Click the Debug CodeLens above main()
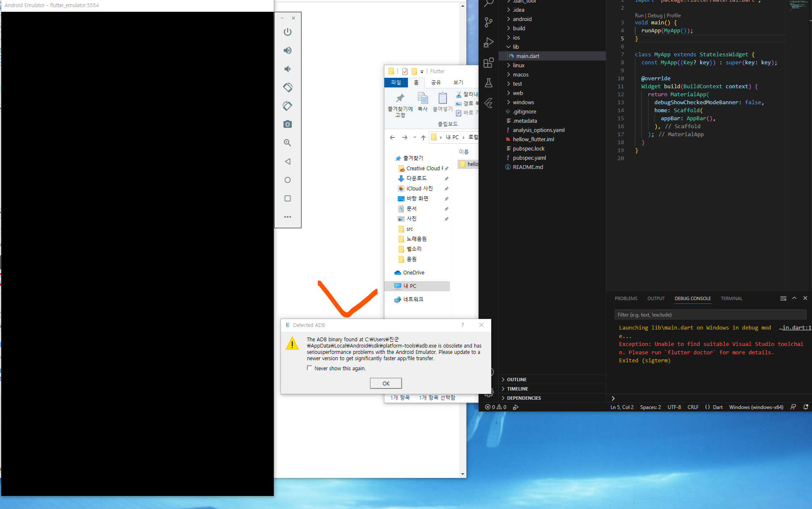Screen dimensions: 812x509 [655, 16]
